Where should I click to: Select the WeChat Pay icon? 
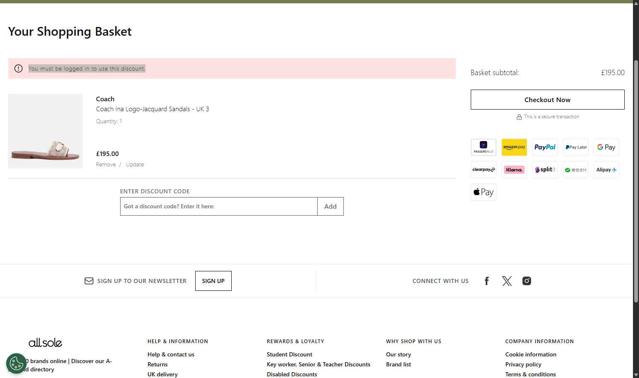click(x=576, y=169)
